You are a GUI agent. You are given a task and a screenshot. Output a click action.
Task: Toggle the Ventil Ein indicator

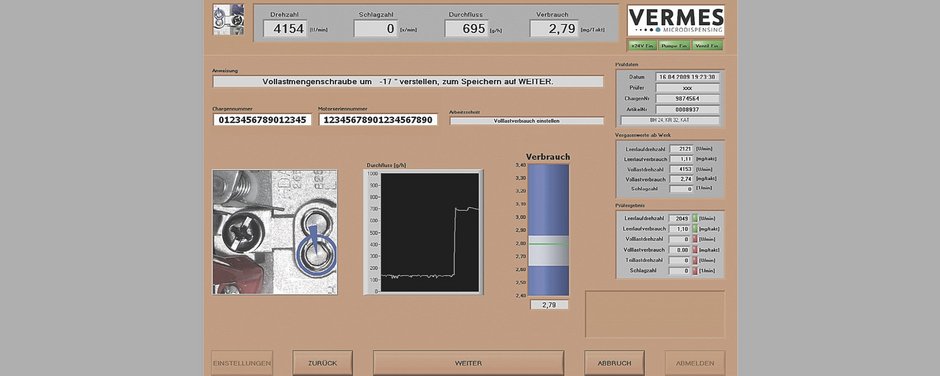(x=707, y=46)
